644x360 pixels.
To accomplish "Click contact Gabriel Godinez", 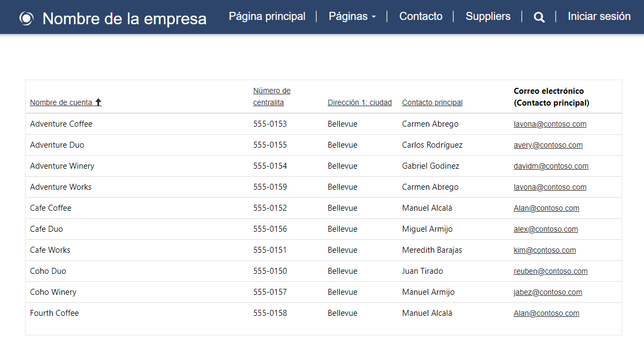I will (x=430, y=166).
